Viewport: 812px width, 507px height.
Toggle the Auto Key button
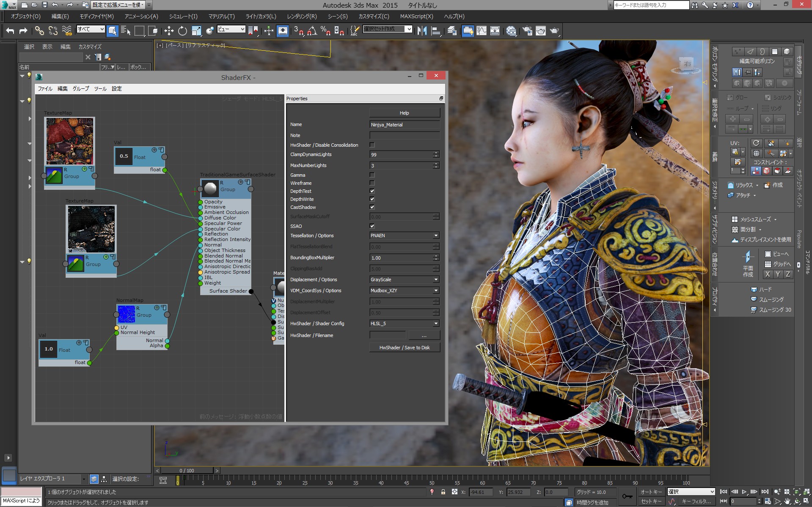tap(651, 492)
